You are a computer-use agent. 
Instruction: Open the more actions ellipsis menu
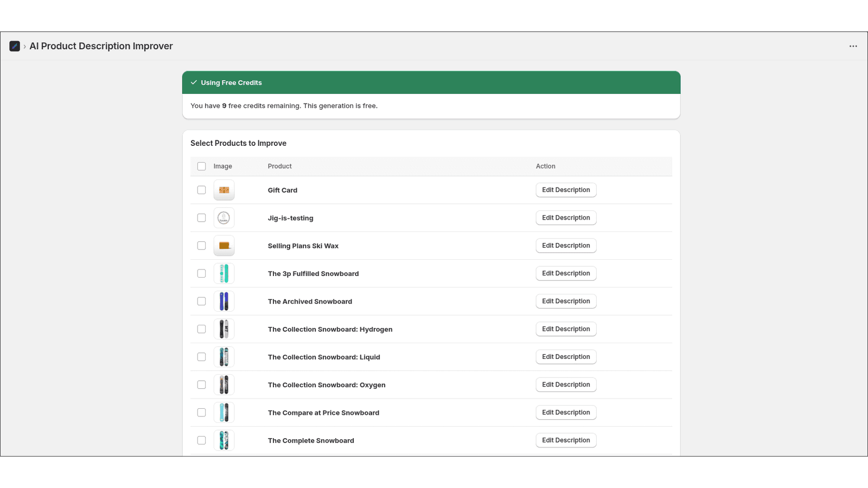tap(853, 46)
